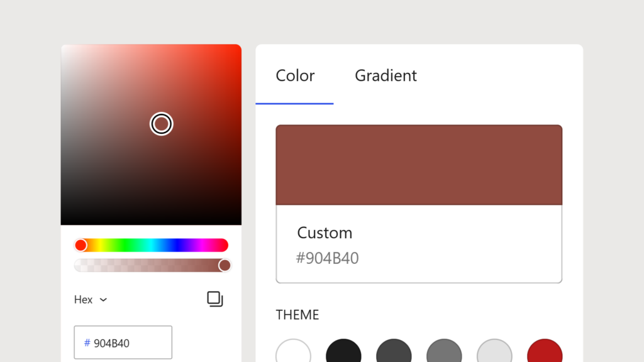
Task: Click the #904B40 text under Custom
Action: tap(327, 258)
